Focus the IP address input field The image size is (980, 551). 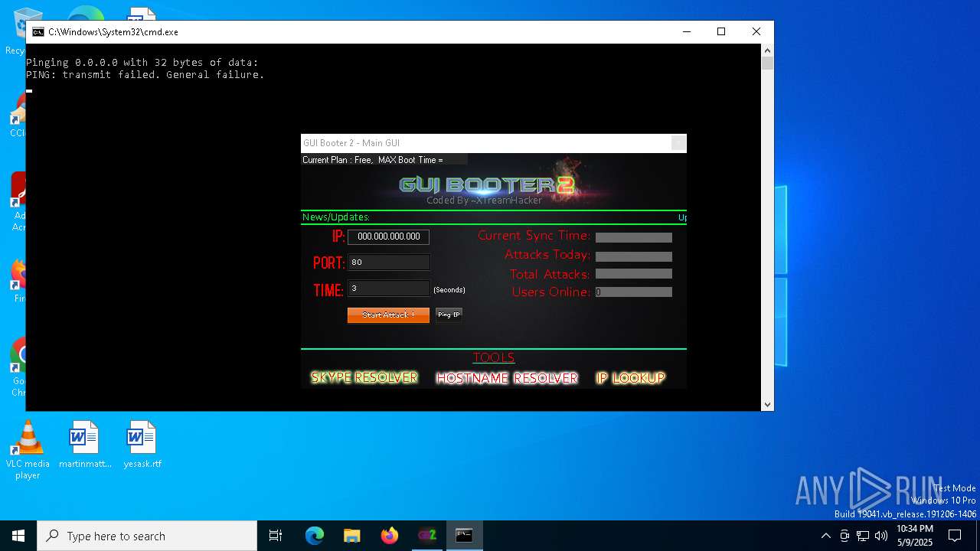(x=388, y=236)
